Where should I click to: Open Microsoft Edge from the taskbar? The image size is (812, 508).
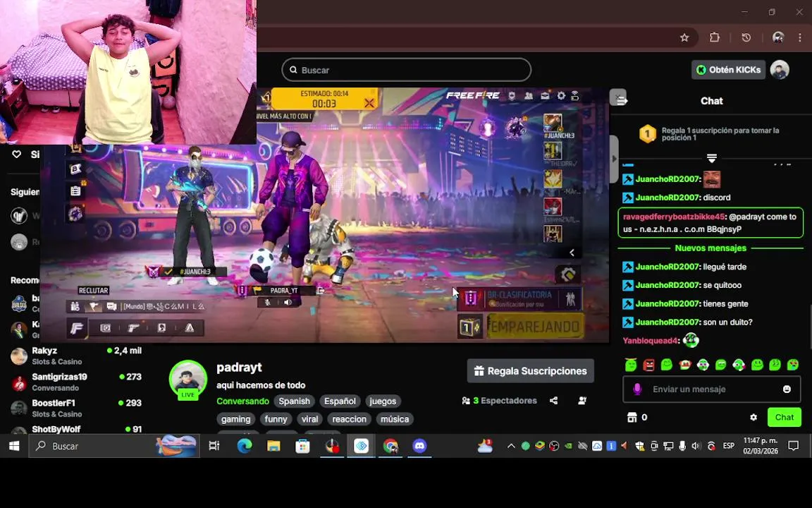pyautogui.click(x=245, y=446)
